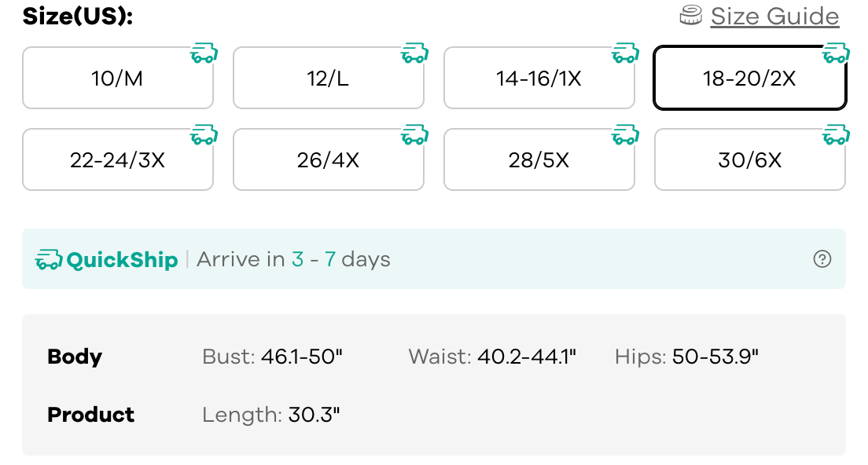The width and height of the screenshot is (868, 465).
Task: Choose size 30/6X
Action: click(749, 160)
